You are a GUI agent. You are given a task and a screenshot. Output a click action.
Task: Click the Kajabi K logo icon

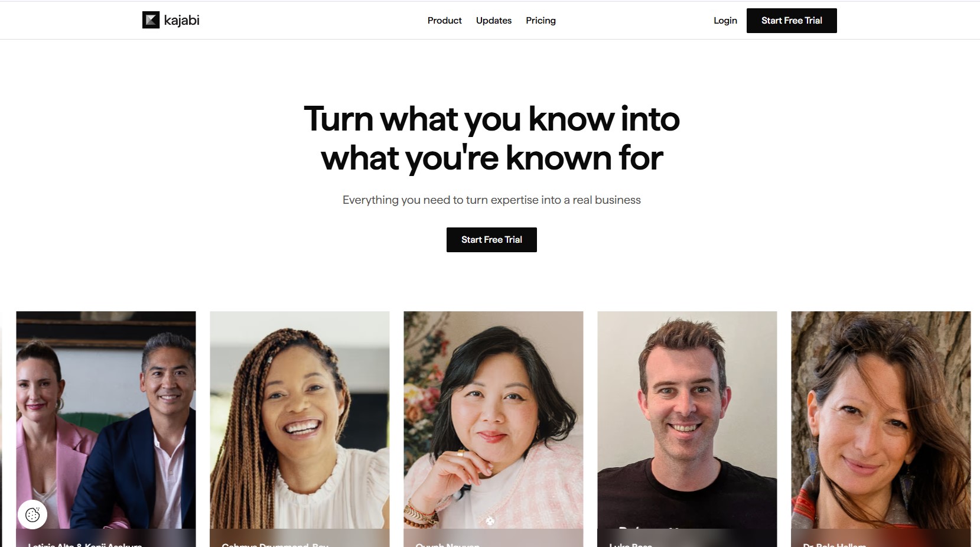pos(151,20)
